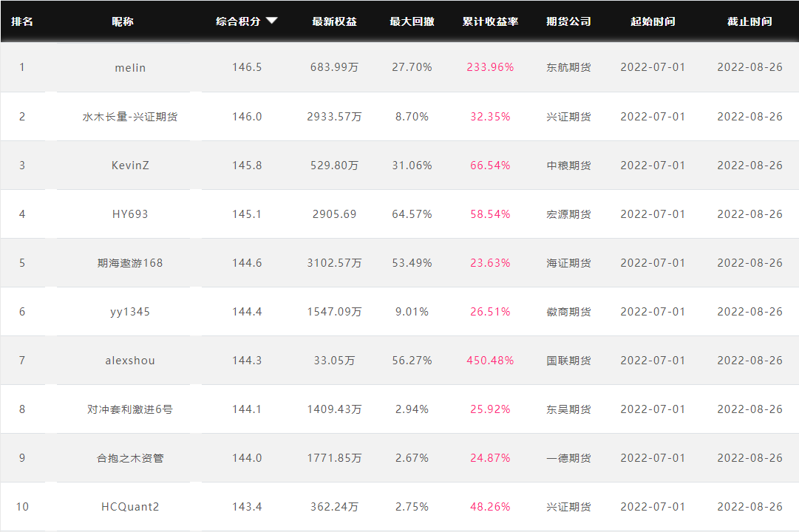Click the return rate 48.26%
The width and height of the screenshot is (799, 532).
[490, 507]
